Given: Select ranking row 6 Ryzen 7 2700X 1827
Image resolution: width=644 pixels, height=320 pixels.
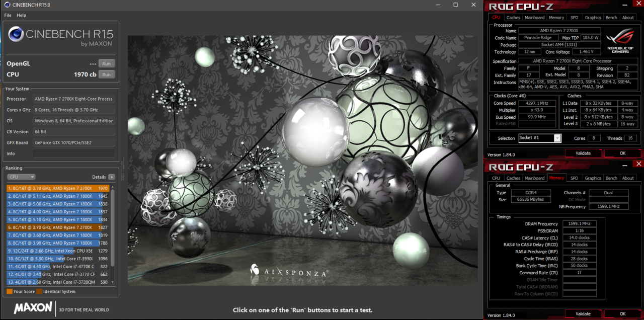Looking at the screenshot, I should pos(58,227).
